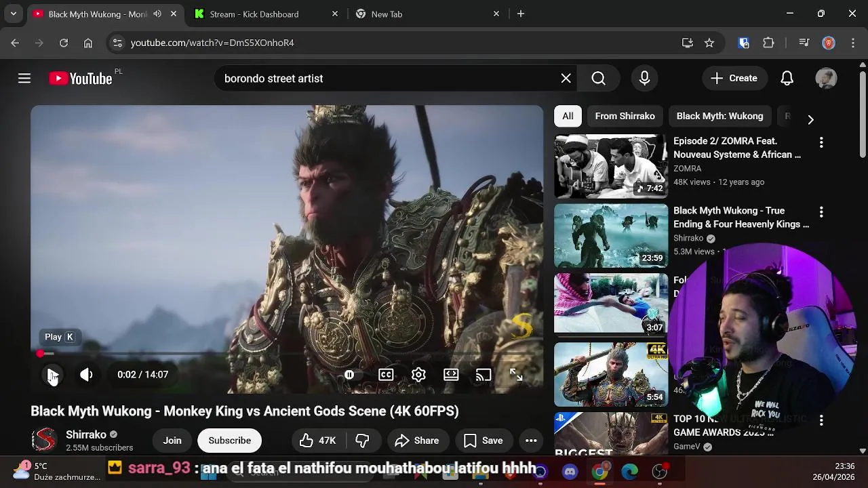Open Chrome profile avatar
The height and width of the screenshot is (488, 868).
(829, 43)
